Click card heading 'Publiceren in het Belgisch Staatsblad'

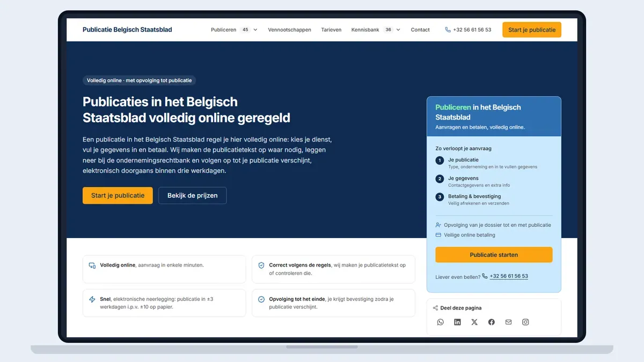click(x=478, y=112)
